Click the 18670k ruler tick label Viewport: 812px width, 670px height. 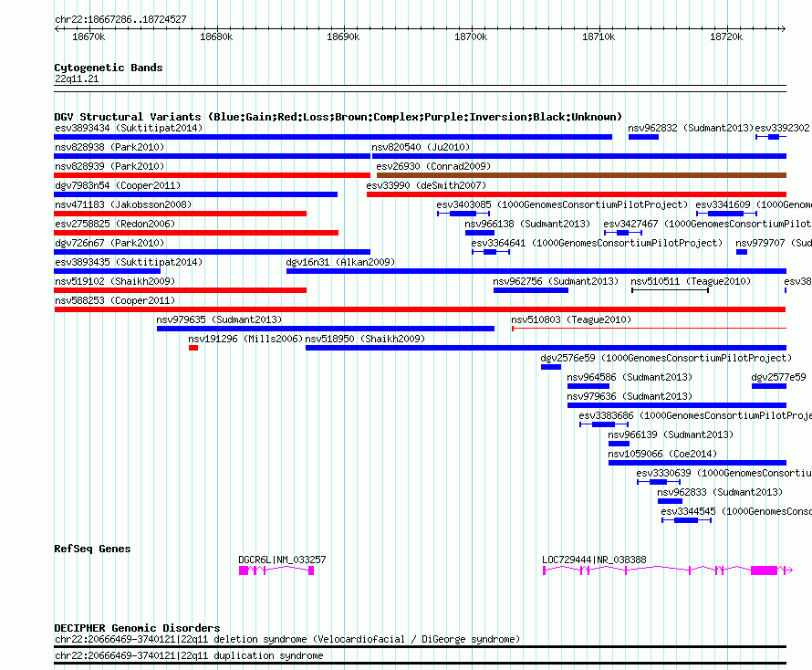tap(88, 37)
